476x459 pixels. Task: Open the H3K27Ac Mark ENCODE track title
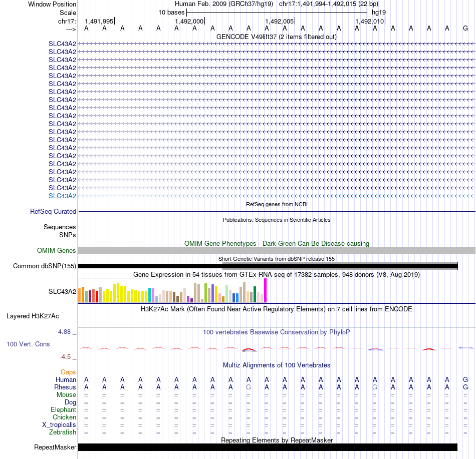pyautogui.click(x=277, y=309)
